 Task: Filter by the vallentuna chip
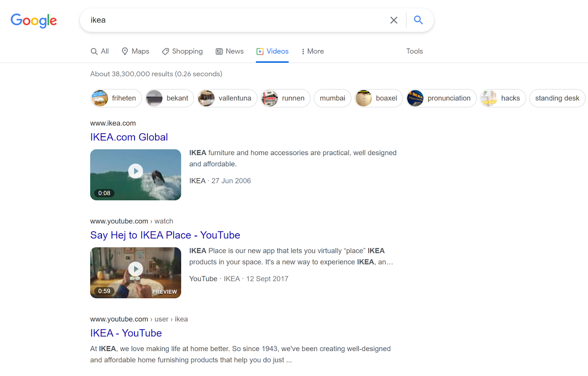click(x=227, y=98)
